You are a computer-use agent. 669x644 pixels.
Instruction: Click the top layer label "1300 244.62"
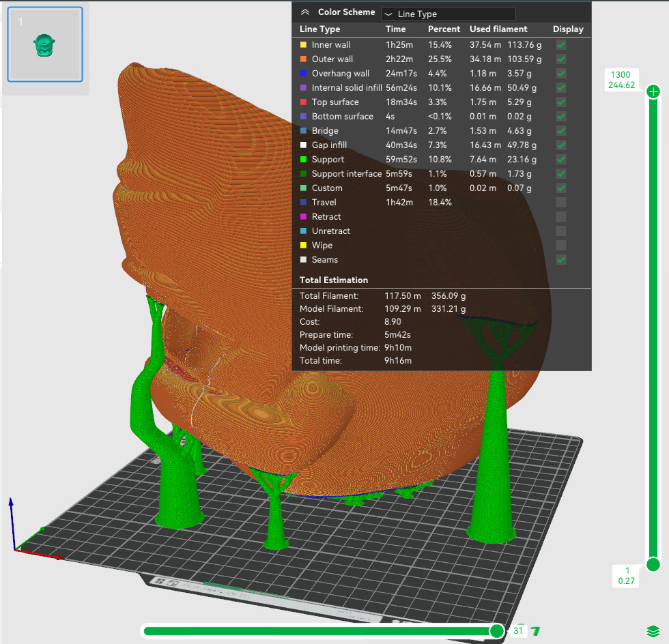(621, 80)
